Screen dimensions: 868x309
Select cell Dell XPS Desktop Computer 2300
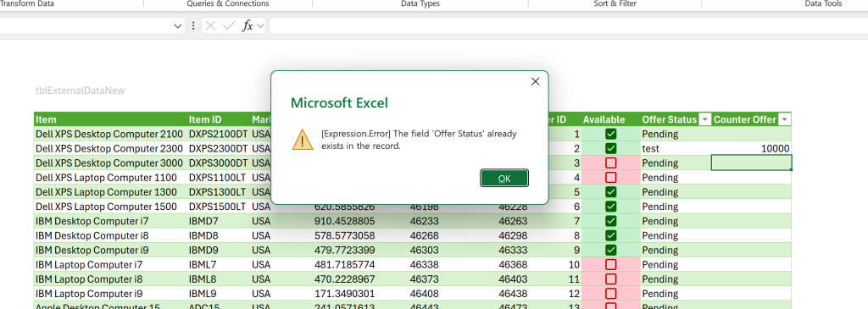pos(111,148)
